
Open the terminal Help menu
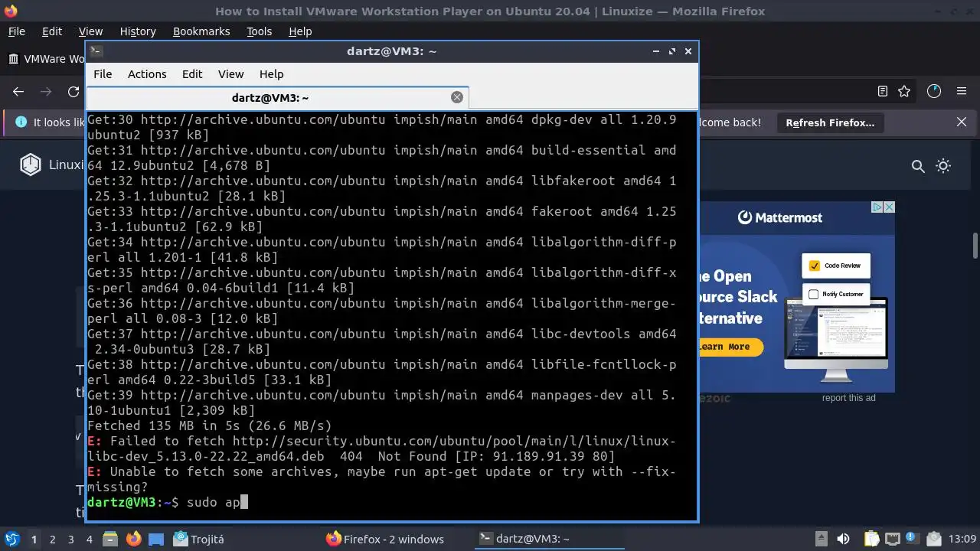pyautogui.click(x=271, y=74)
